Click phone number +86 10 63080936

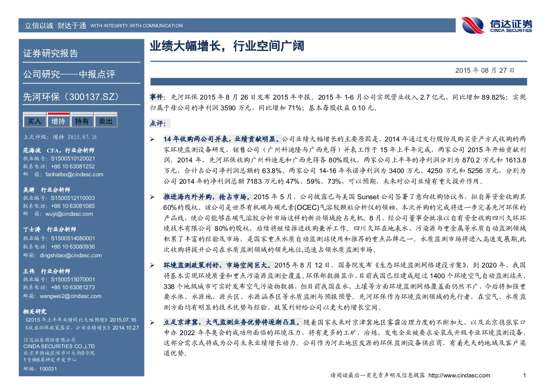73,247
